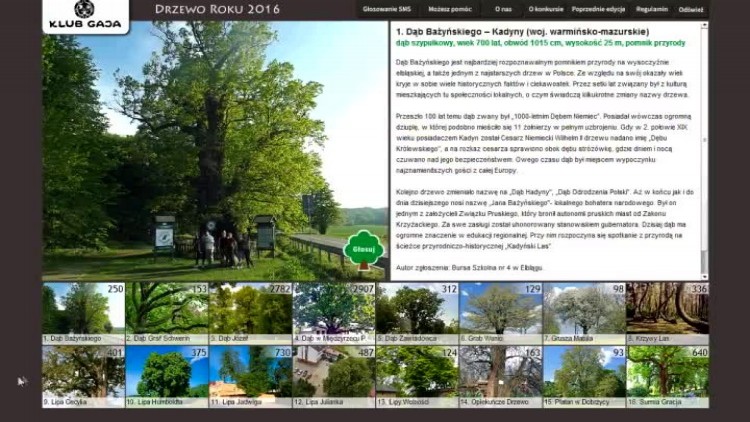The height and width of the screenshot is (422, 750).
Task: Vote using the green Głosuj tree button
Action: click(364, 249)
